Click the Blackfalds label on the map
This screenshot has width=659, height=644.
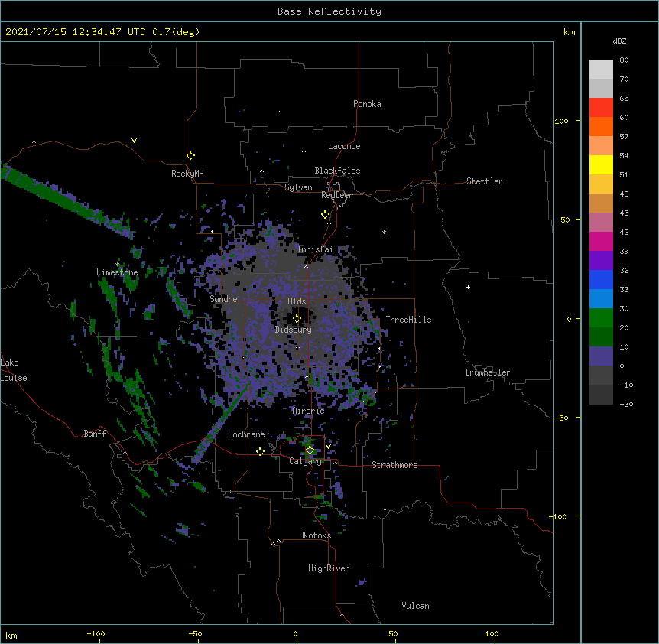pos(337,171)
